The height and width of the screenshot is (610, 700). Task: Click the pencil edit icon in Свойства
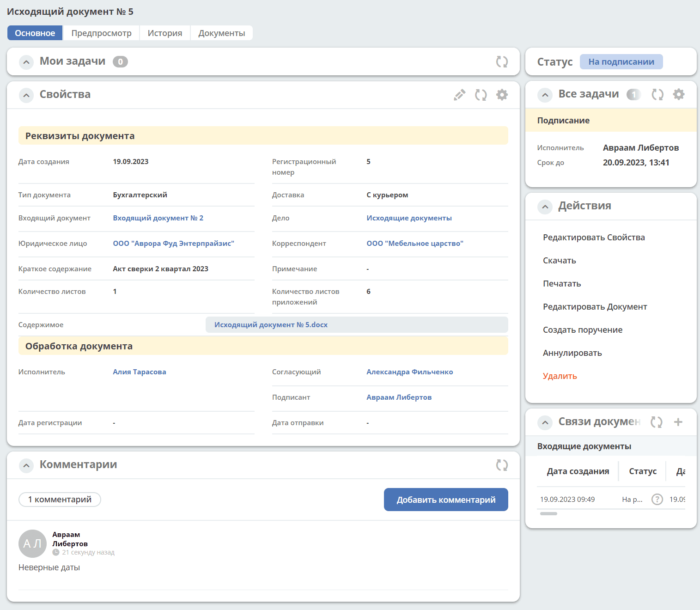tap(459, 95)
